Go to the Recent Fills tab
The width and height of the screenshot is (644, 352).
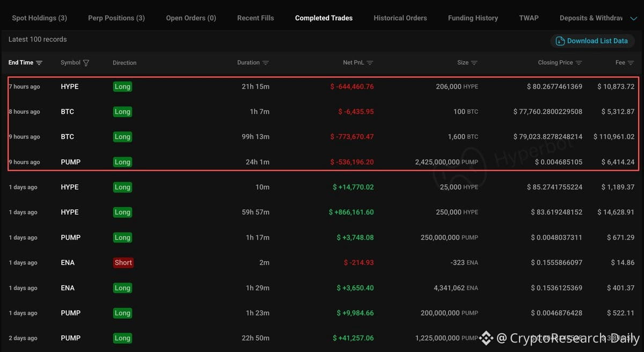click(x=255, y=18)
